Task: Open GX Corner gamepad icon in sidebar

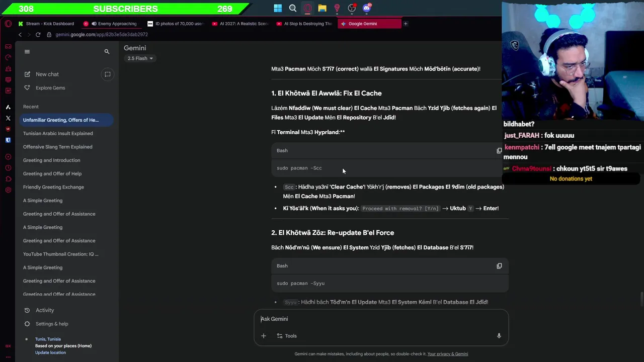Action: tap(8, 46)
